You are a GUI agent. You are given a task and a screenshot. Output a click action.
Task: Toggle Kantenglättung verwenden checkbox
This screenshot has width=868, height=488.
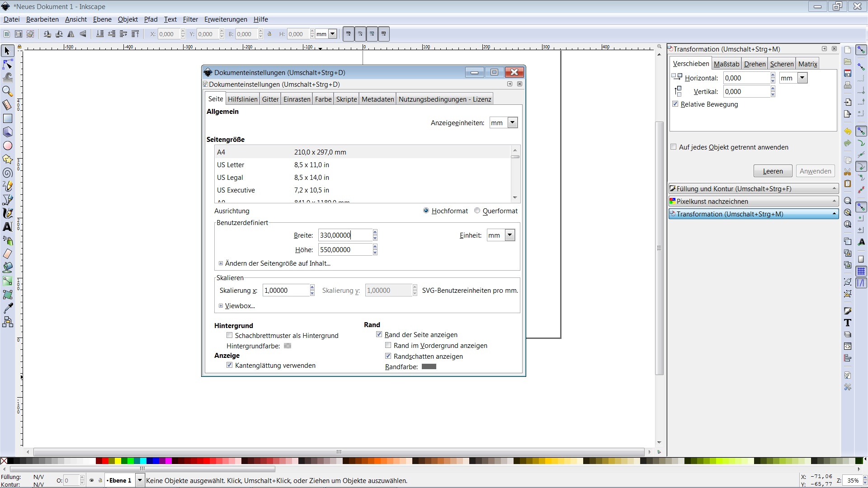point(229,365)
